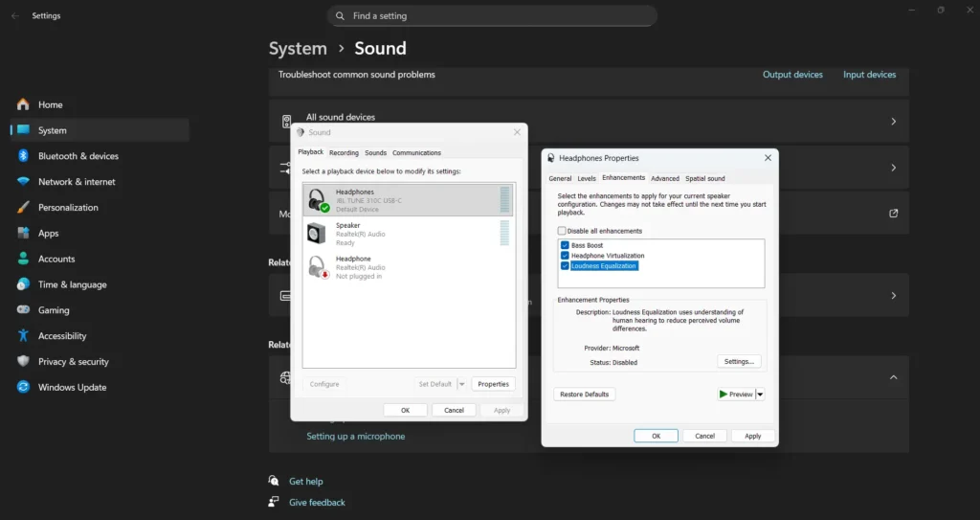
Task: Click green Preview play icon
Action: (724, 395)
